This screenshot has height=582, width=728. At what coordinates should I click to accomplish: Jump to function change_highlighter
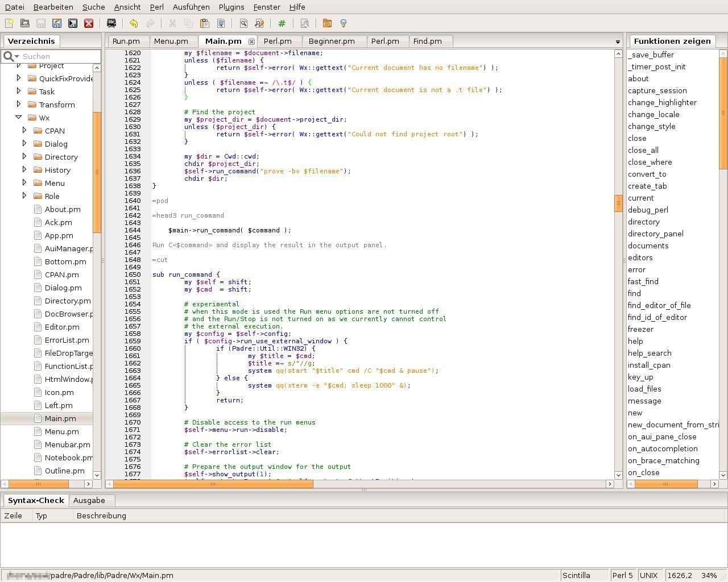coord(662,102)
